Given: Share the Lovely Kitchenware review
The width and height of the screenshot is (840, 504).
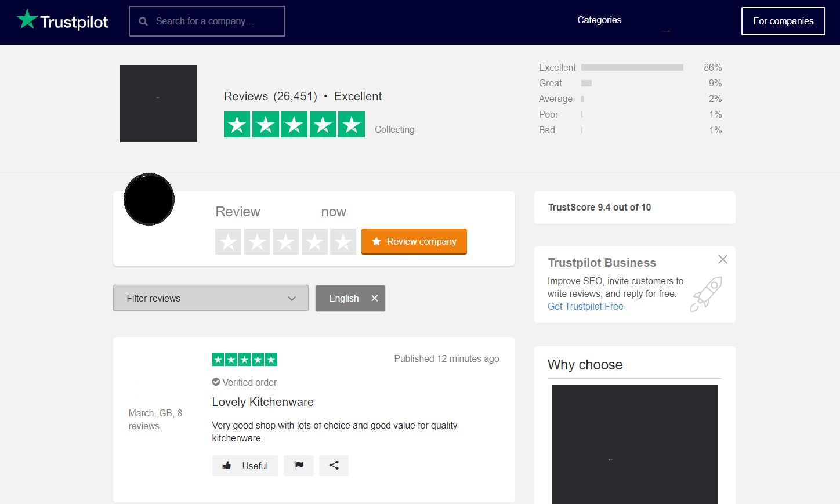Looking at the screenshot, I should 334,466.
